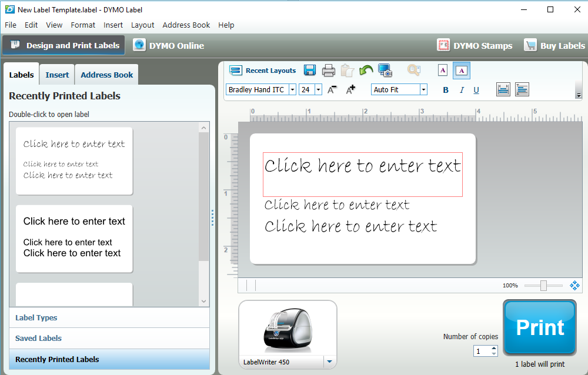Click the font name field Bradley Hand ITC
The height and width of the screenshot is (375, 588).
pyautogui.click(x=258, y=89)
